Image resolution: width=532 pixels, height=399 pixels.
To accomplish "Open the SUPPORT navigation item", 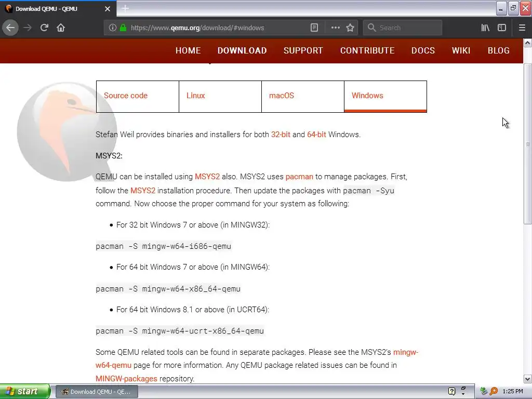I will [303, 50].
